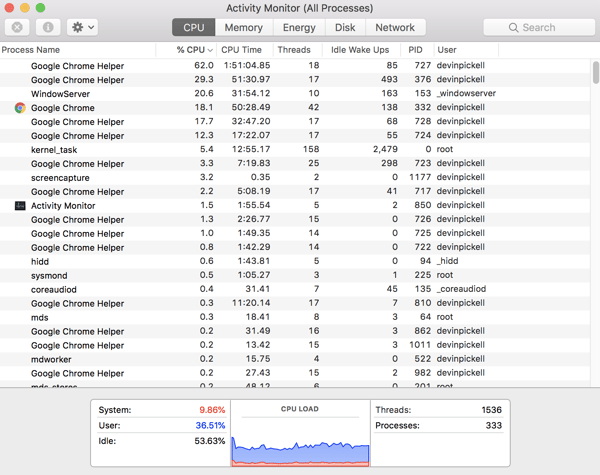Sort by Threads column header
The width and height of the screenshot is (600, 475).
coord(297,50)
